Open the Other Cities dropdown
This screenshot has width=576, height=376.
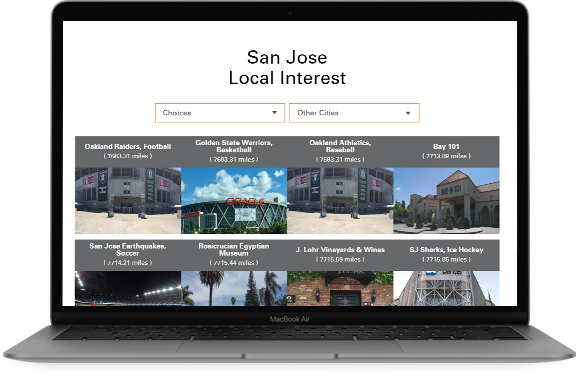(354, 113)
